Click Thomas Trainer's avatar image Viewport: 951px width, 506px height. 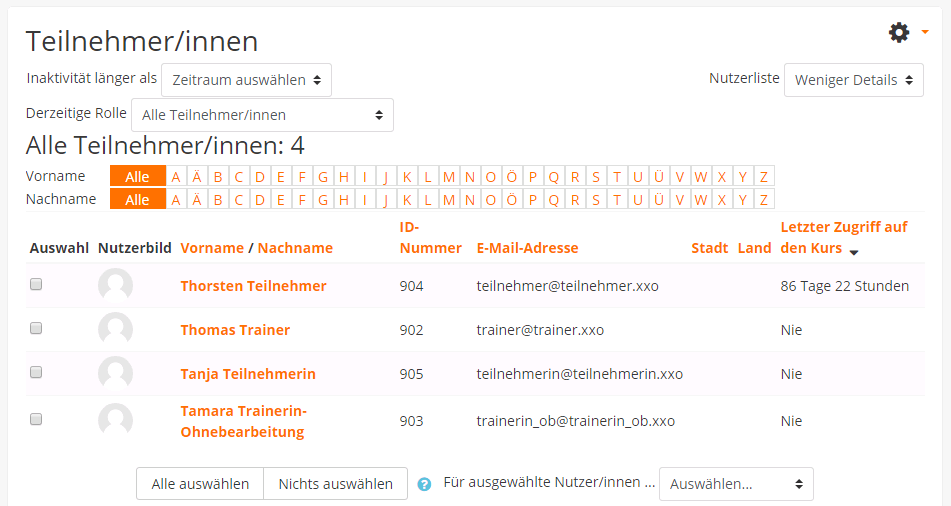point(115,330)
